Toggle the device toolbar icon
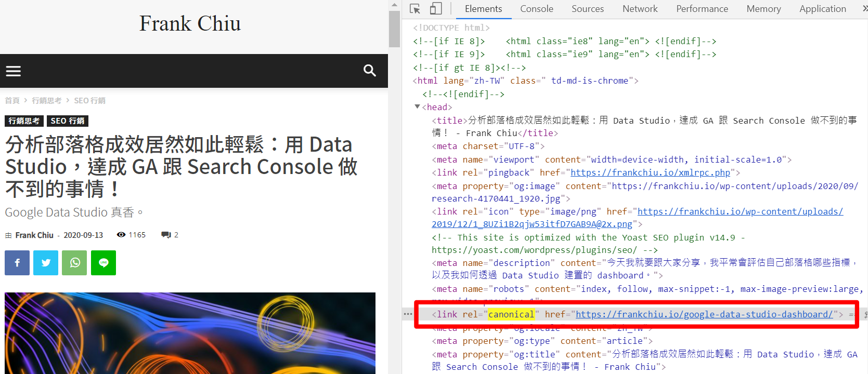This screenshot has height=374, width=868. [x=436, y=9]
